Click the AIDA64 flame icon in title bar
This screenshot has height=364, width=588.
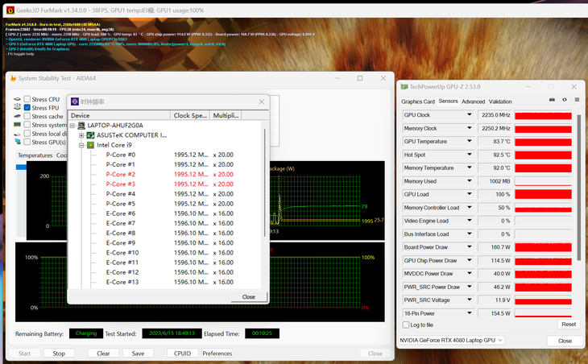point(13,78)
